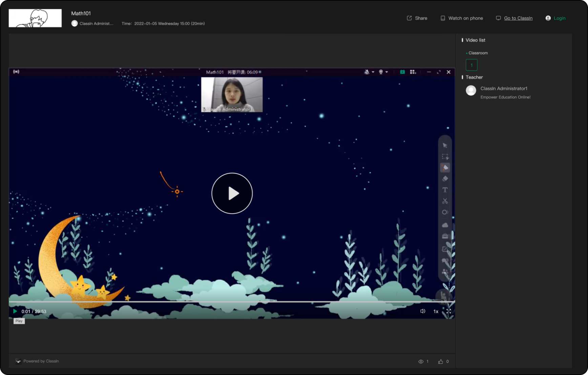588x375 pixels.
Task: Open the 1x playback speed menu
Action: [x=436, y=311]
